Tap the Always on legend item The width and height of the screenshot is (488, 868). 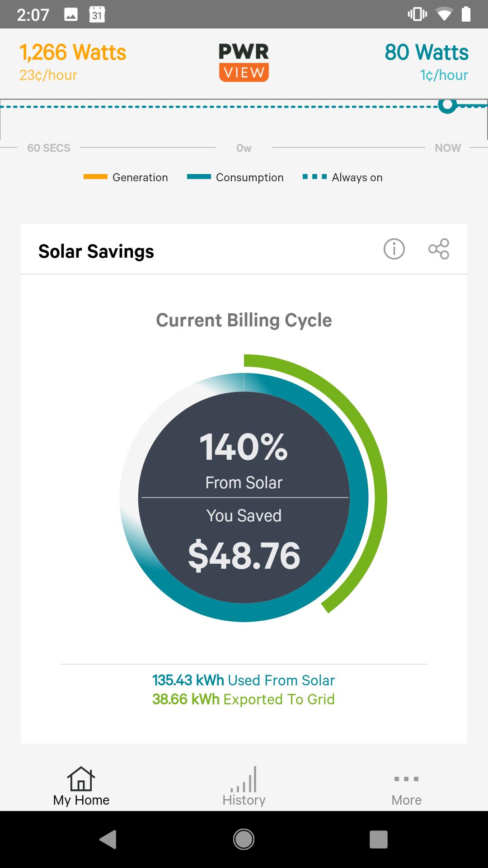tap(343, 177)
